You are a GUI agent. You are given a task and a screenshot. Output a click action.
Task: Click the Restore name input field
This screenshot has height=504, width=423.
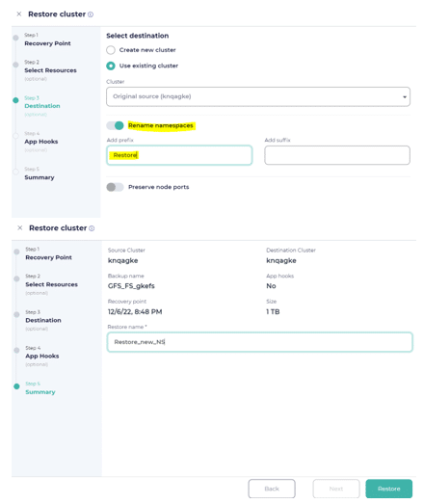260,342
